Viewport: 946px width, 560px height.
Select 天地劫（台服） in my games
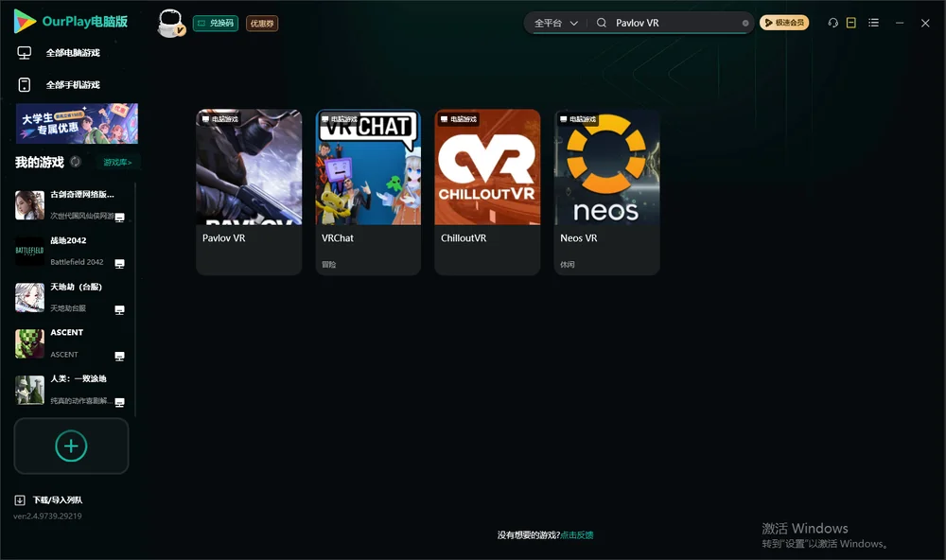[71, 298]
